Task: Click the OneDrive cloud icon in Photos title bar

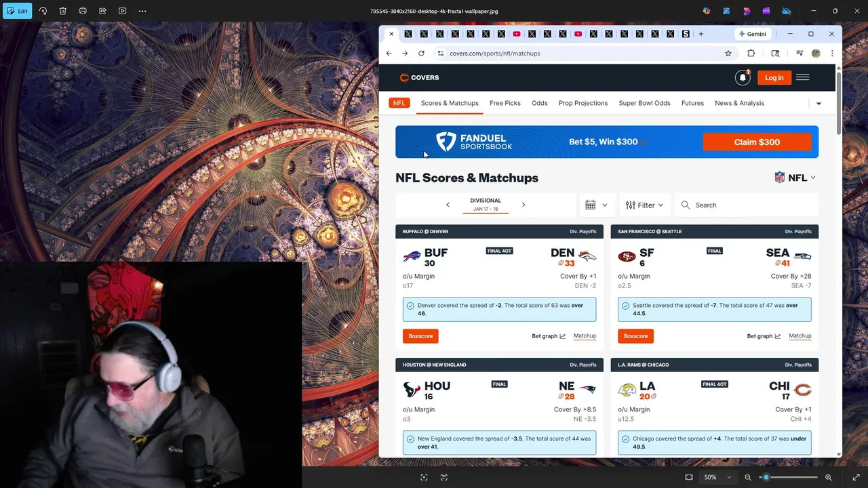Action: click(x=787, y=11)
